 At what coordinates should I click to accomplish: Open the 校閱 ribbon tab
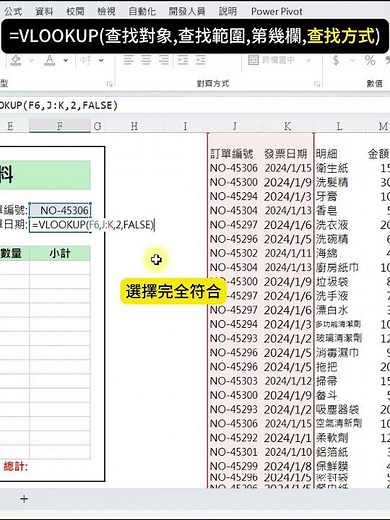(x=75, y=11)
